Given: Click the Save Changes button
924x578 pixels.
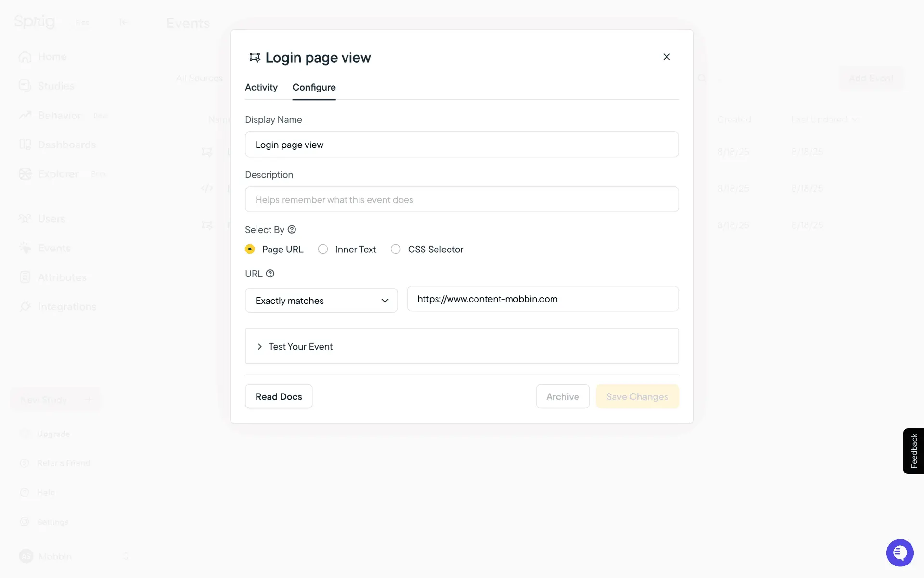Looking at the screenshot, I should pos(637,396).
